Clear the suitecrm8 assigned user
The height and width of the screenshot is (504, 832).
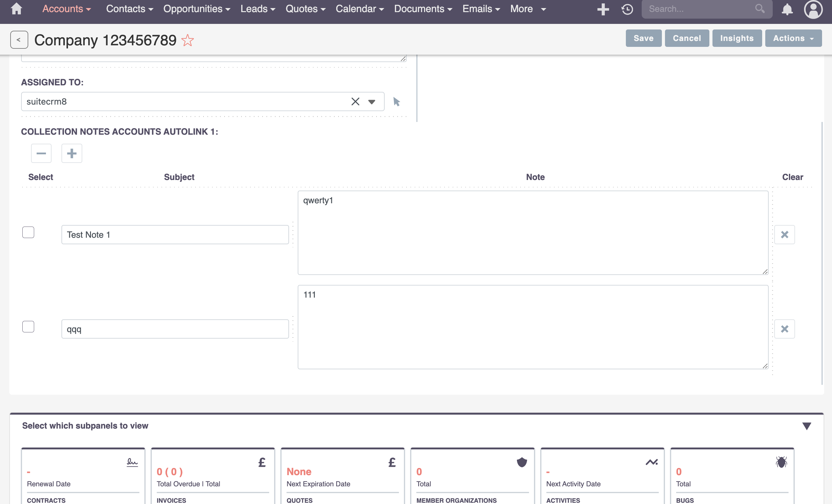(x=355, y=101)
